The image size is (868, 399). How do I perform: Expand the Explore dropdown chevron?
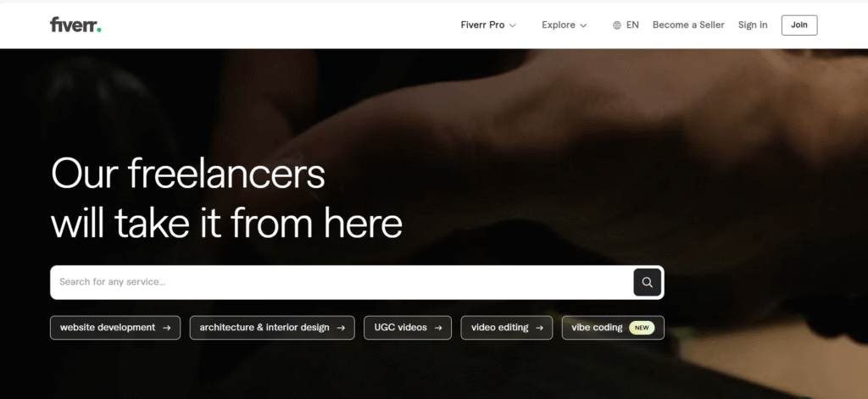(x=583, y=25)
